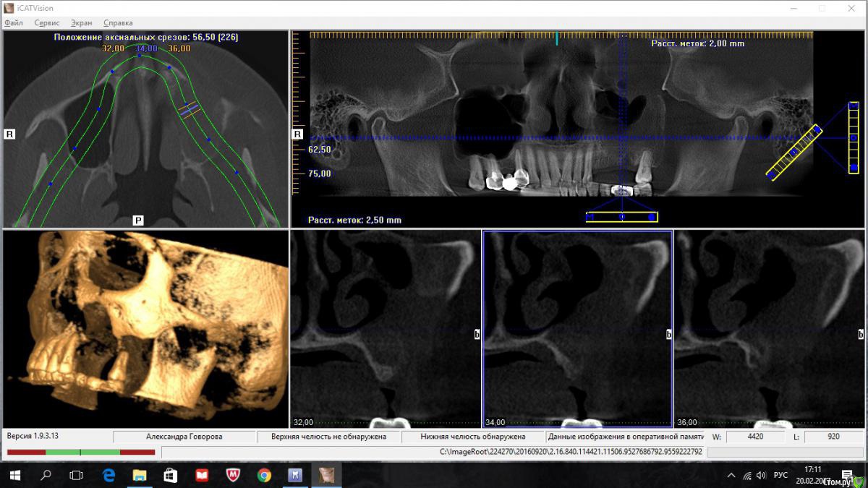Click the vertical yellow ruler control at right edge
The image size is (868, 488).
tap(854, 137)
